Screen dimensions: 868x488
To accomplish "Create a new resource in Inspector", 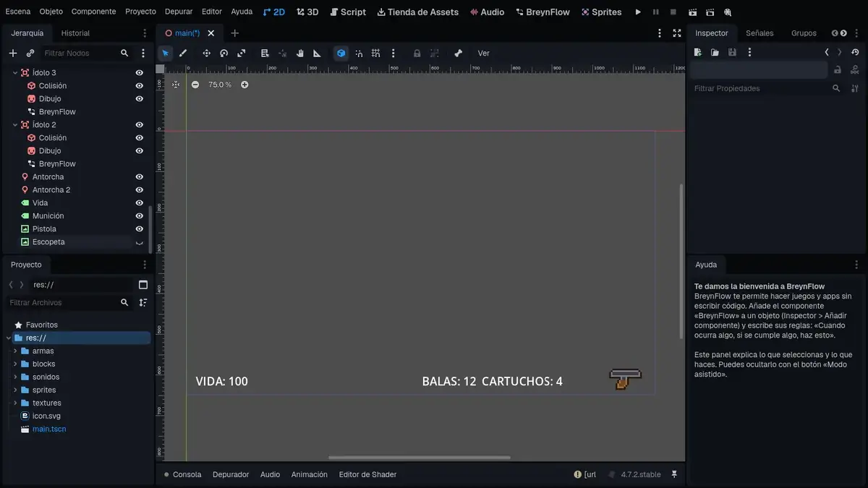I will pos(697,52).
